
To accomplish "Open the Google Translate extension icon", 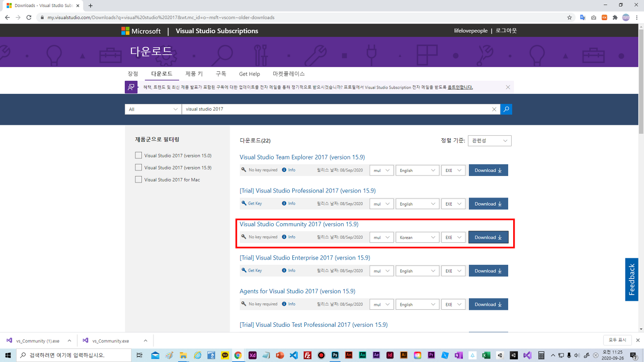I will [x=583, y=17].
